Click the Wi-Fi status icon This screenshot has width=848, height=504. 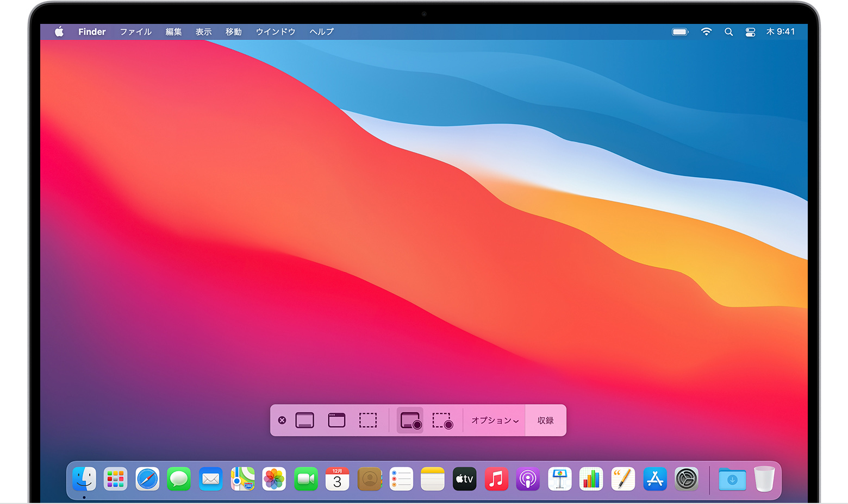click(x=706, y=31)
